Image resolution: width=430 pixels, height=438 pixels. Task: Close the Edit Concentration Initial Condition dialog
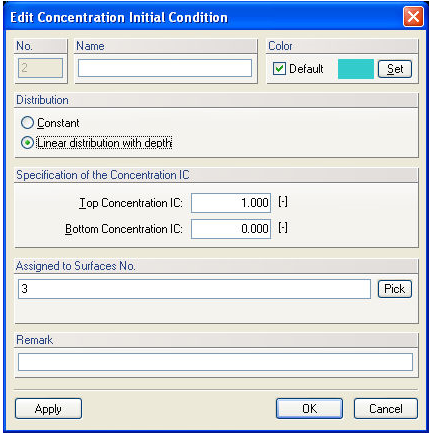(x=413, y=16)
